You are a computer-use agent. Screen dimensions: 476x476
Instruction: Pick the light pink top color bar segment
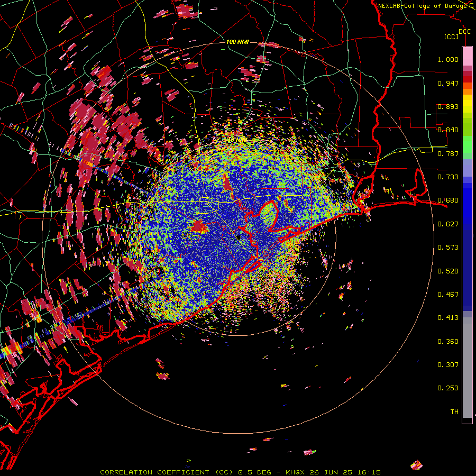click(467, 57)
